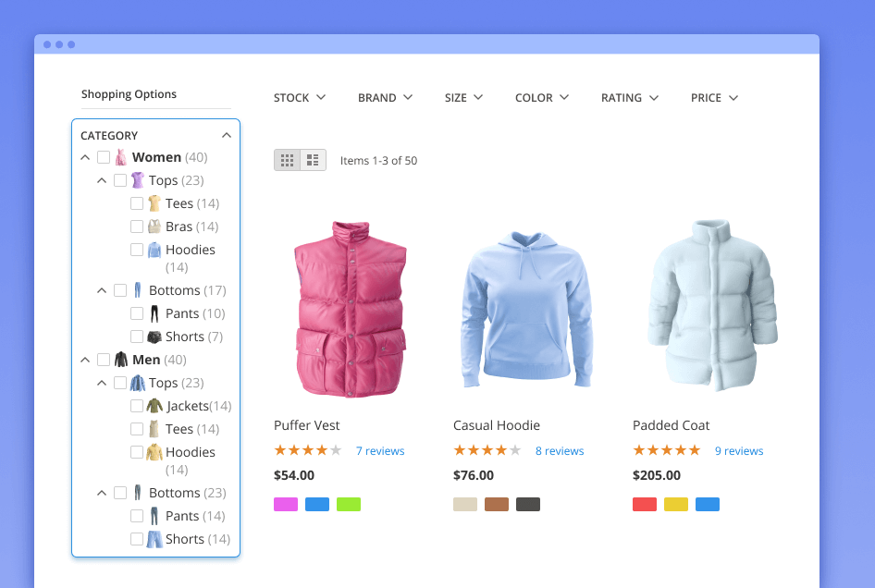Viewport: 875px width, 588px height.
Task: Collapse the CATEGORY panel
Action: tap(227, 134)
